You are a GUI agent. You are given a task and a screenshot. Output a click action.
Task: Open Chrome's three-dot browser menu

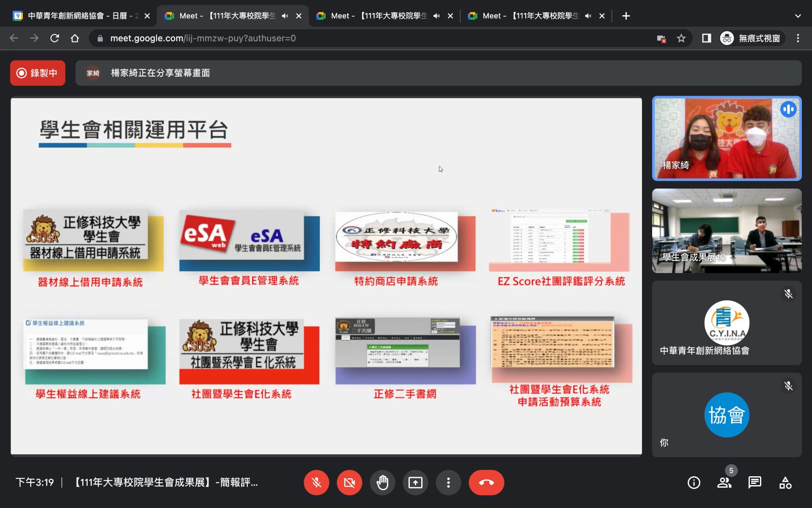(798, 39)
